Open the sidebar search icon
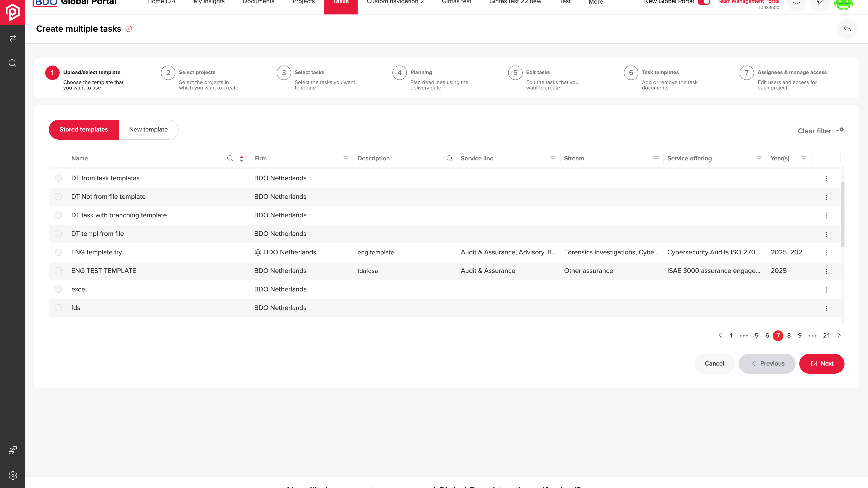 12,63
